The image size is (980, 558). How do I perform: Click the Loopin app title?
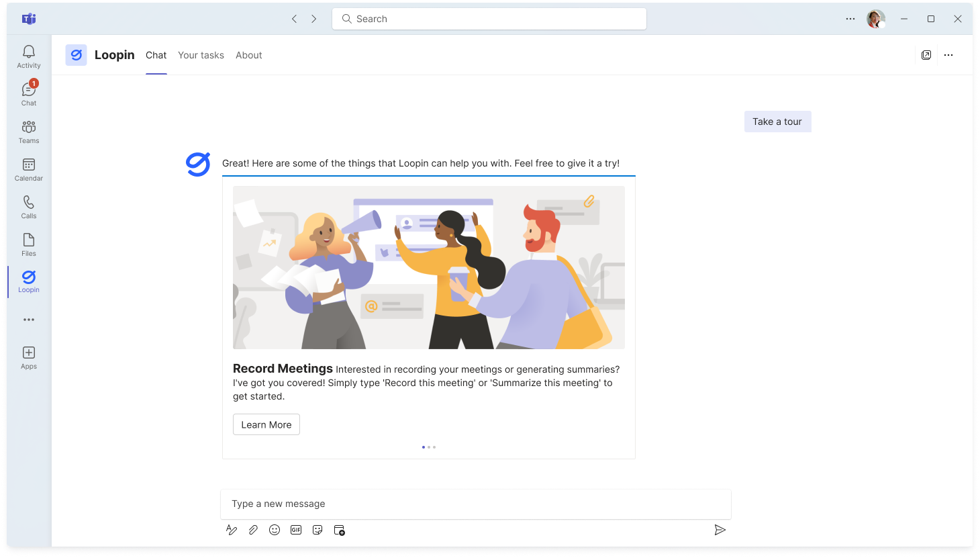(115, 55)
